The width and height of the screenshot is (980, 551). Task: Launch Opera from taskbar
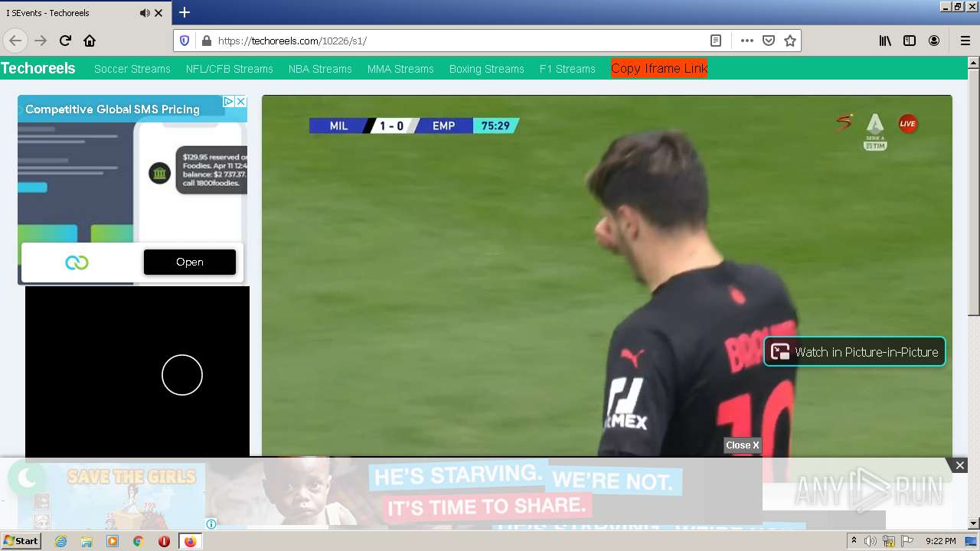[164, 541]
